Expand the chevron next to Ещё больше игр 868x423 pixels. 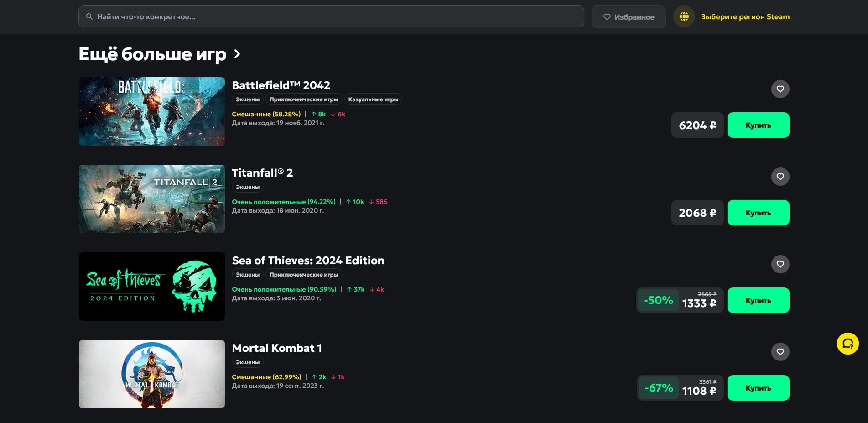click(x=237, y=54)
